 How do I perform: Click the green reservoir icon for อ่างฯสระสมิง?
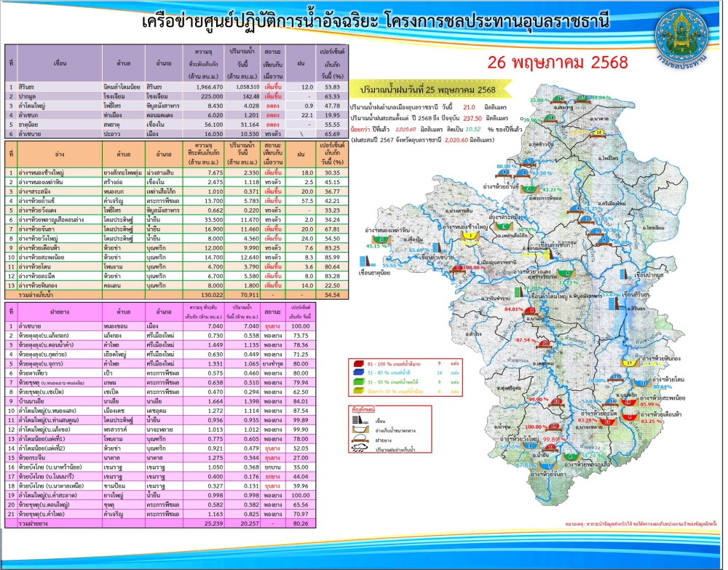(x=503, y=226)
